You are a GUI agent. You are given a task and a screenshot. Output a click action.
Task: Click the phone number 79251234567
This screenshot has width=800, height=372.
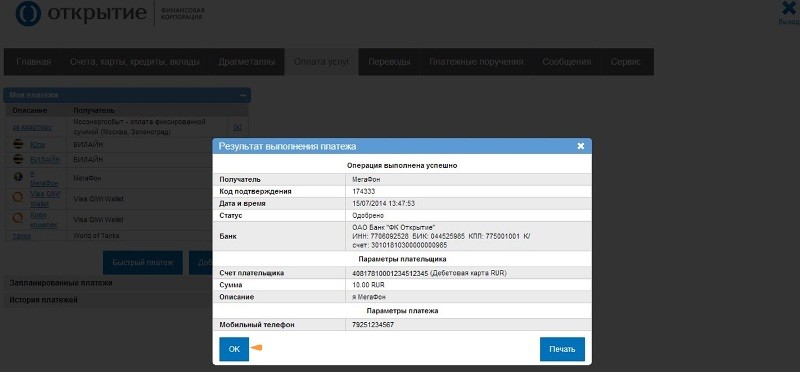373,325
